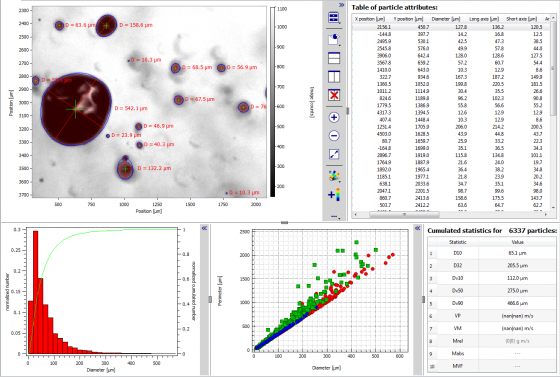Click the add colorbar icon
Screen dimensions: 560x377
[x=334, y=195]
